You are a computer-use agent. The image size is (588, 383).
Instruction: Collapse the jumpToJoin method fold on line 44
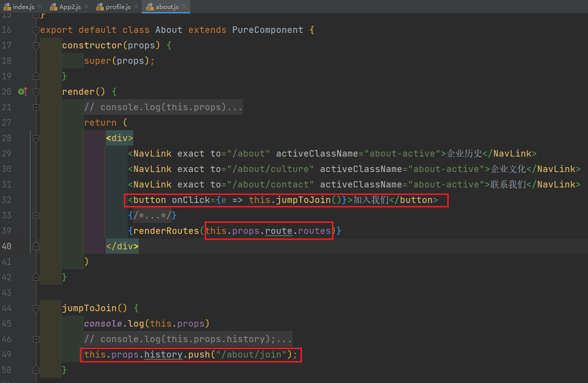click(x=36, y=308)
